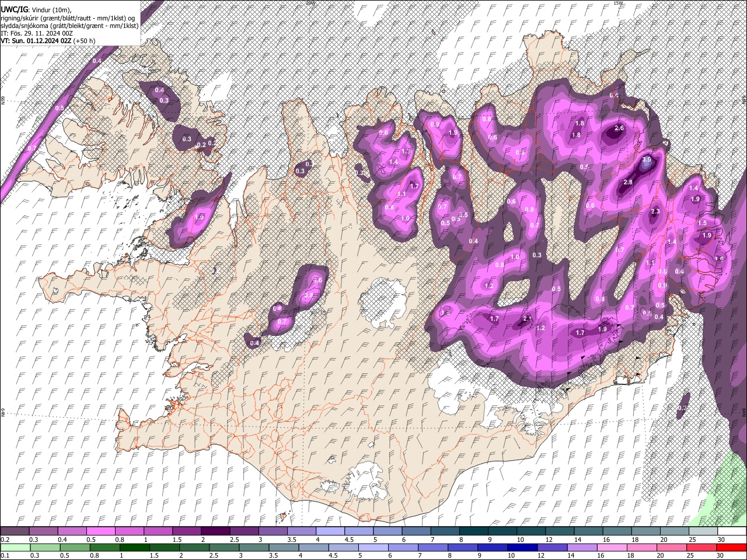The width and height of the screenshot is (747, 560).
Task: Click the '25' label in upper legend row
Action: [x=692, y=540]
